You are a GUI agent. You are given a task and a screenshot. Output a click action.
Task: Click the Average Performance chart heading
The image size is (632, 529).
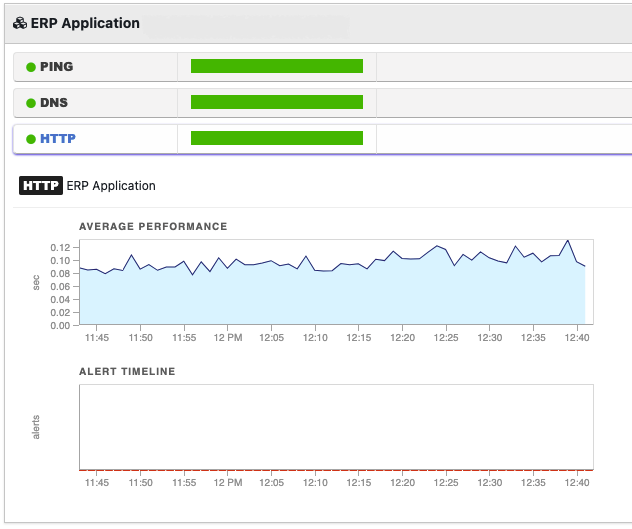click(x=153, y=227)
